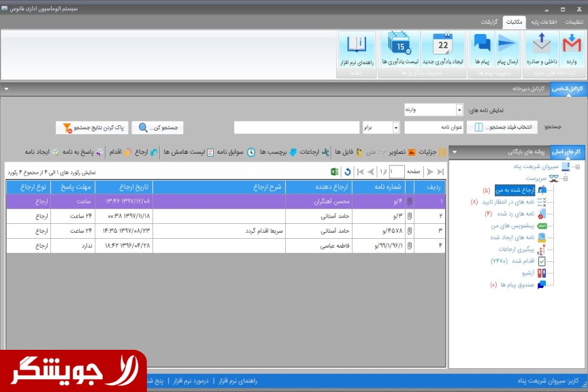The width and height of the screenshot is (588, 392).
Task: Export the grid using the Excel icon
Action: 334,172
